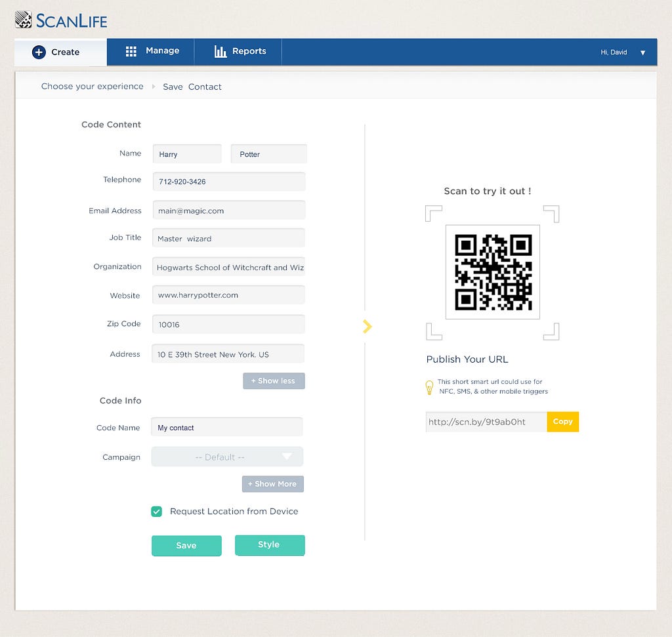Open the Create tab

[60, 52]
